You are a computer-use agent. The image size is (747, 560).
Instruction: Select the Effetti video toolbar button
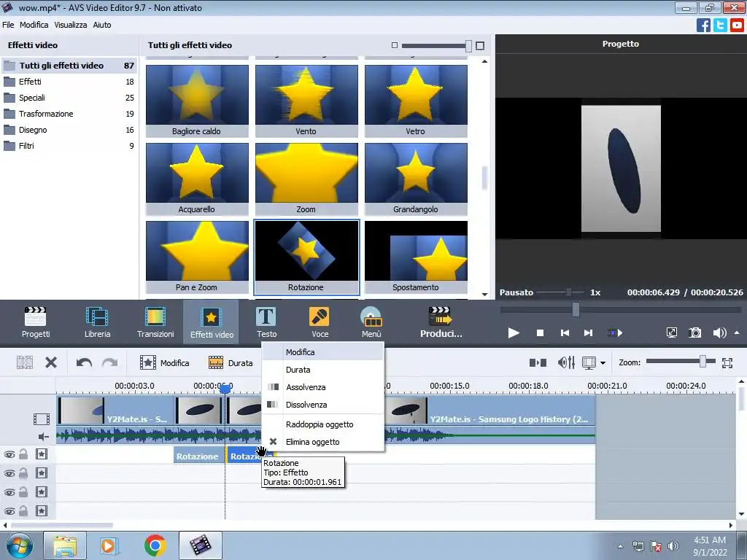click(212, 322)
